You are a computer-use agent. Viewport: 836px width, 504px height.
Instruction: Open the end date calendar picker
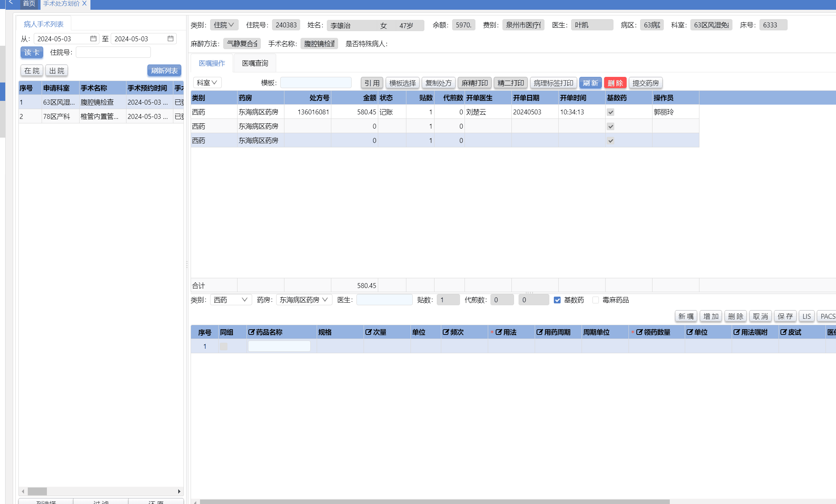(170, 39)
